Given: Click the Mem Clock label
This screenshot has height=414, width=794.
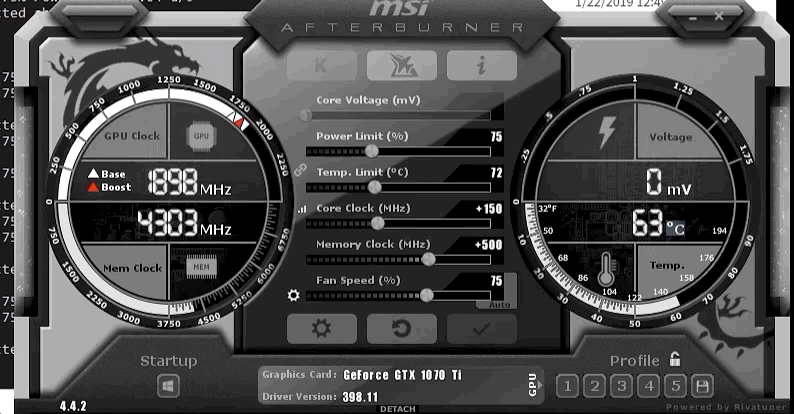Looking at the screenshot, I should click(133, 268).
